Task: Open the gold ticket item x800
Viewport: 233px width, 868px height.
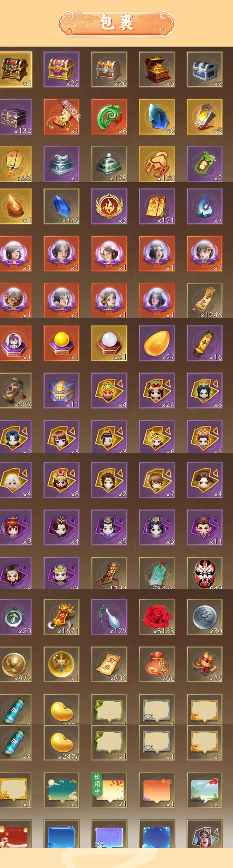Action: pyautogui.click(x=109, y=664)
